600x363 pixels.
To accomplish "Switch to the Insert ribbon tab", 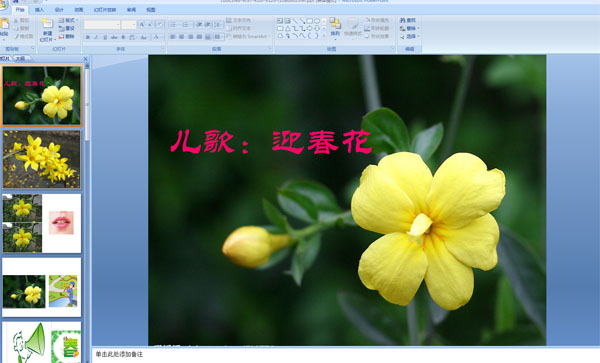I will point(39,10).
